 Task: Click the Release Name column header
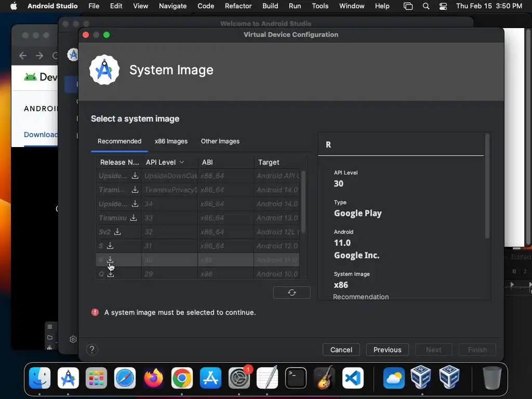tap(119, 162)
